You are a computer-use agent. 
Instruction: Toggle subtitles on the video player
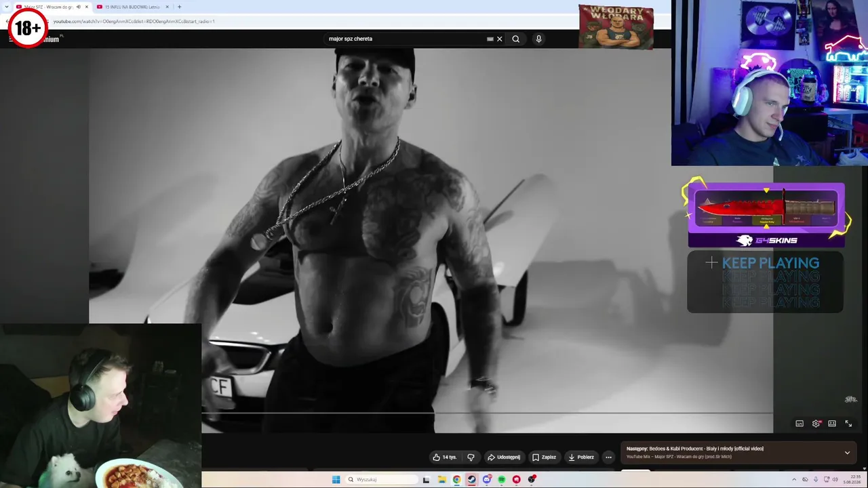click(x=800, y=424)
